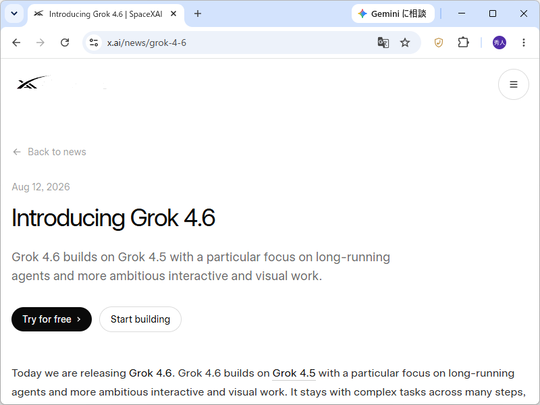Image resolution: width=540 pixels, height=405 pixels.
Task: Open the Extensions puzzle icon
Action: point(463,43)
